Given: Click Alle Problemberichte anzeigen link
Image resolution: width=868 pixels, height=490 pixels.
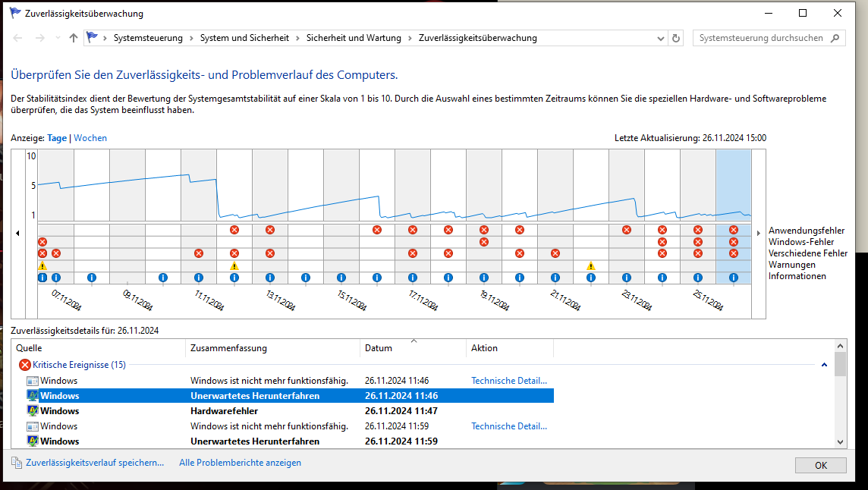Looking at the screenshot, I should pyautogui.click(x=241, y=463).
